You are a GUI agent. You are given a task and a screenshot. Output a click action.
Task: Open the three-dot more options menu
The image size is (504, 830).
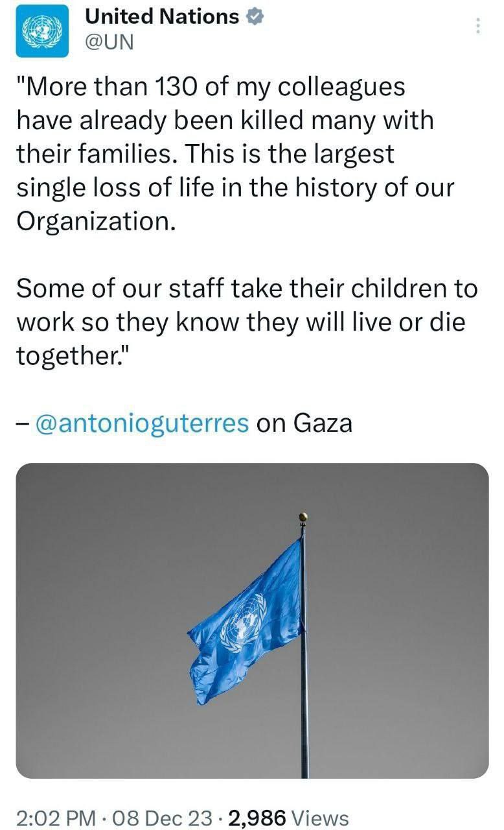click(478, 26)
